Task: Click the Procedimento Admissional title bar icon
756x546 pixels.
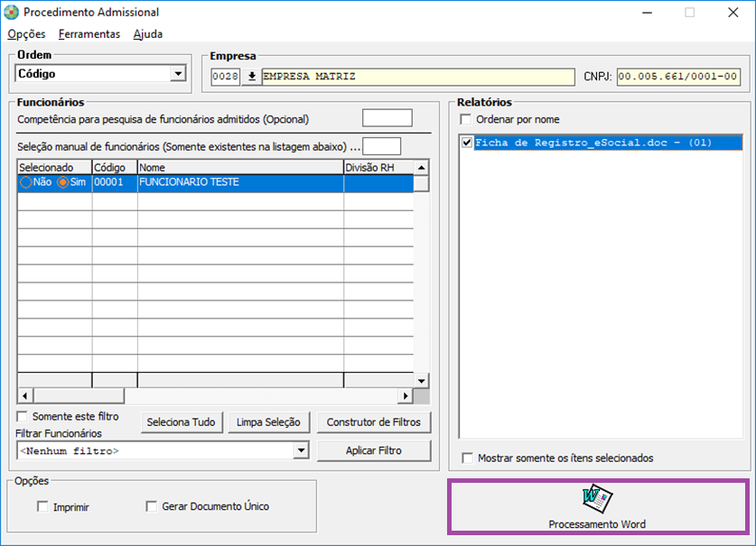Action: [x=12, y=12]
